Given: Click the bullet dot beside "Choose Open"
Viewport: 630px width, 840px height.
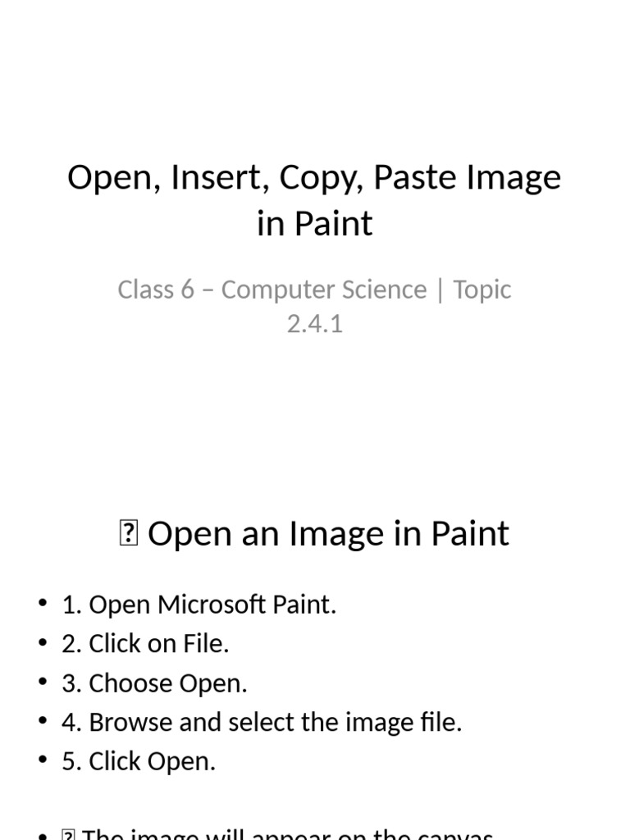Looking at the screenshot, I should click(43, 684).
